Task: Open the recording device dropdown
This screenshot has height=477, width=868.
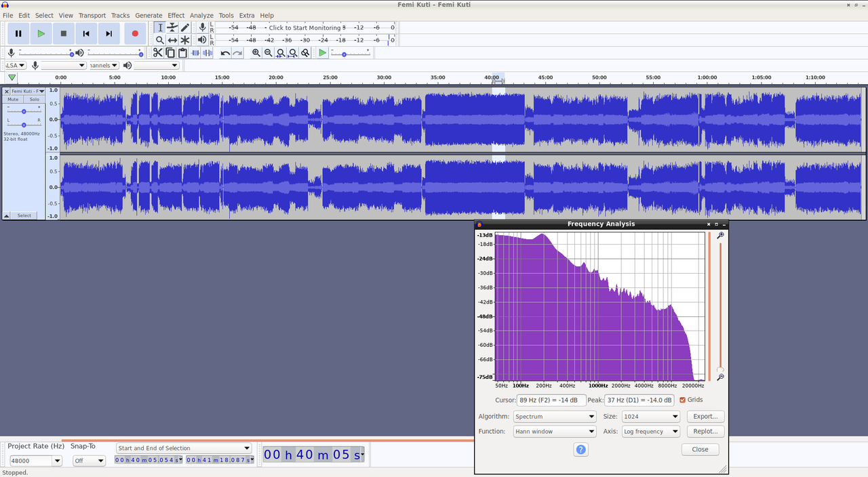Action: [x=64, y=66]
